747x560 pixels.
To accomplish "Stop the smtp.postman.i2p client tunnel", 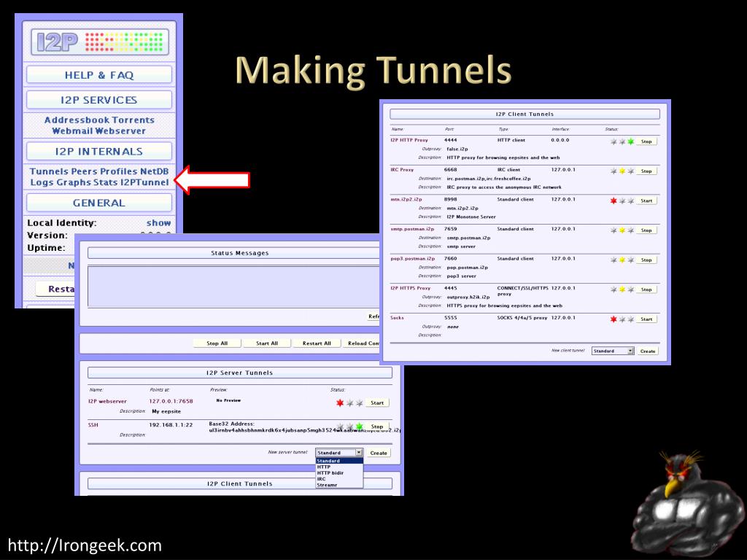I will (646, 230).
